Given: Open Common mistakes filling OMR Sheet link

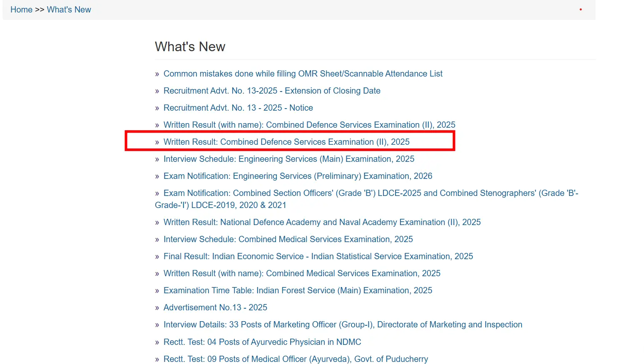Looking at the screenshot, I should pos(303,74).
